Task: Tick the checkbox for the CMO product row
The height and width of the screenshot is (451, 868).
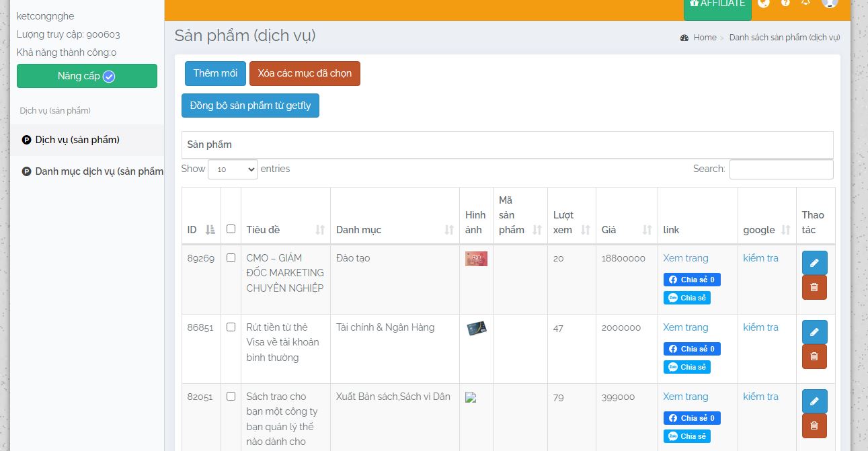Action: 231,258
